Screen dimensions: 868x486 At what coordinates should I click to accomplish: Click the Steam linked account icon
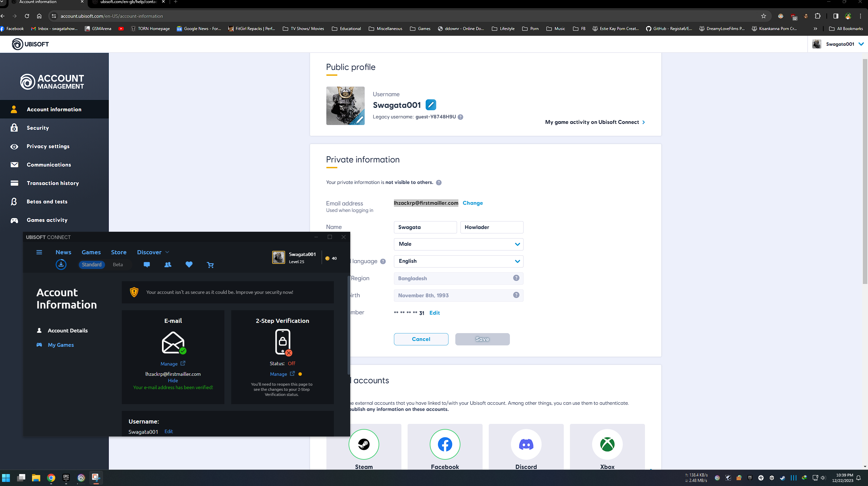(364, 444)
